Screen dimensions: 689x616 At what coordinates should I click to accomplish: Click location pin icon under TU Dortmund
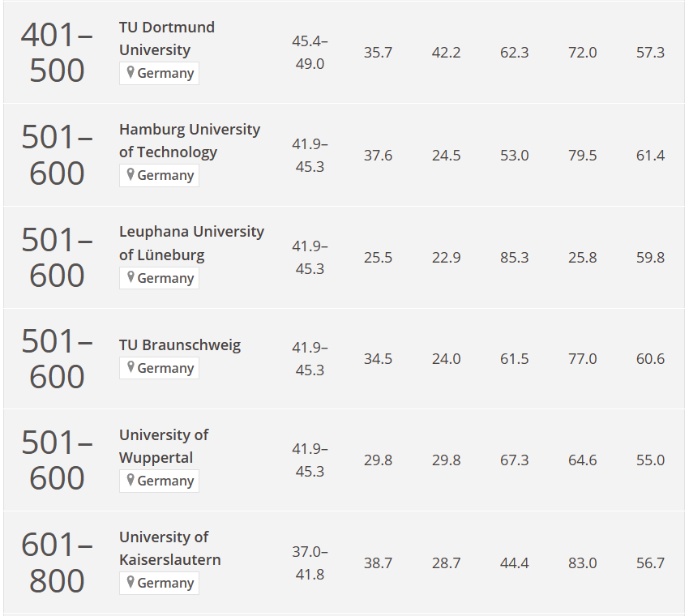point(130,72)
